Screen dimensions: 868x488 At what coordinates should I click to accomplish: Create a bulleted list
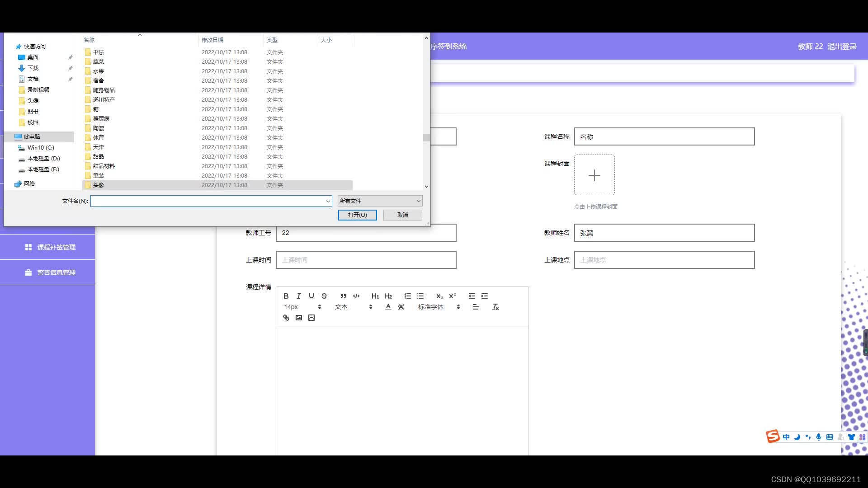[420, 296]
